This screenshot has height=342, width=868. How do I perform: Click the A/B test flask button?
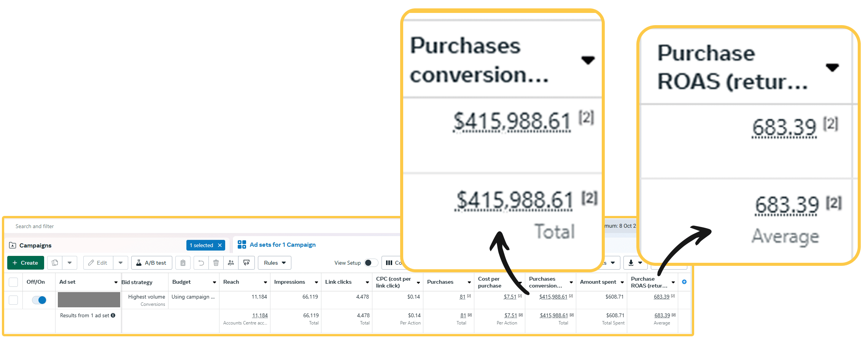(151, 263)
